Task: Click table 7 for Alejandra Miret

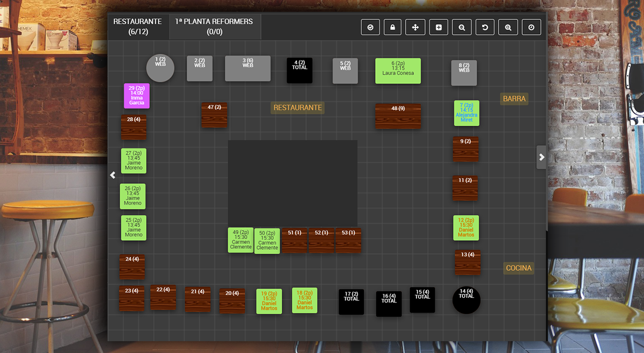Action: (x=466, y=113)
